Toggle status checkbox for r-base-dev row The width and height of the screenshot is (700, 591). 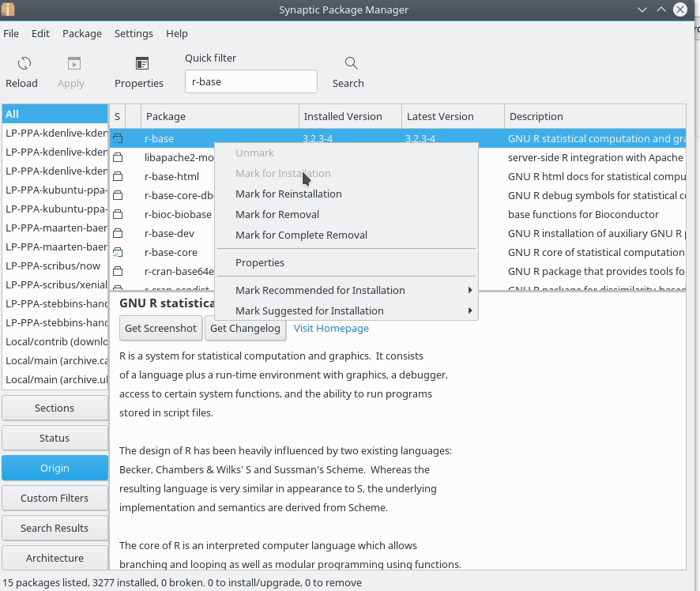[118, 233]
